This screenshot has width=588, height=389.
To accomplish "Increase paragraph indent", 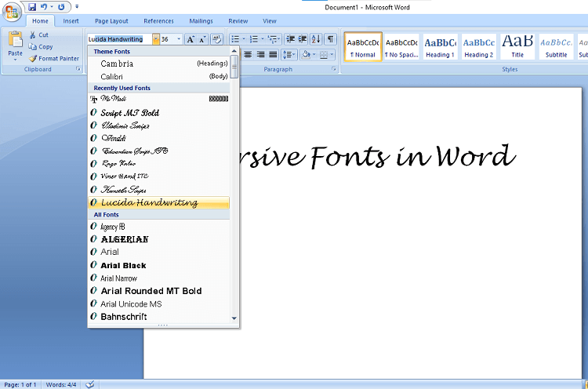I will tap(303, 39).
